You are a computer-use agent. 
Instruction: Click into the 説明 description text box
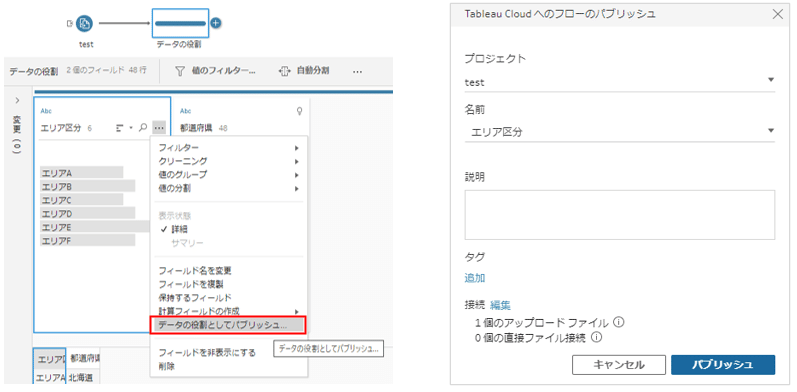point(620,215)
